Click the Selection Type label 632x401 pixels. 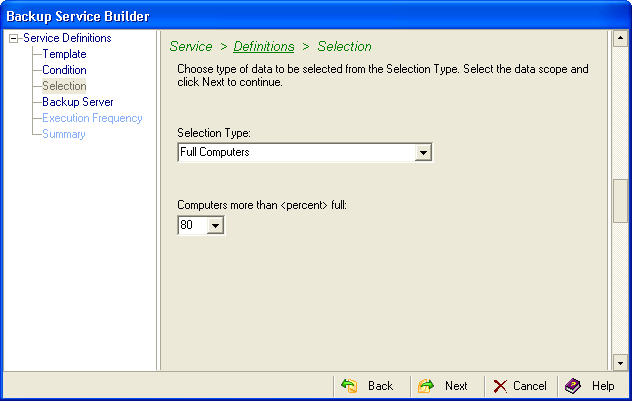(x=214, y=133)
